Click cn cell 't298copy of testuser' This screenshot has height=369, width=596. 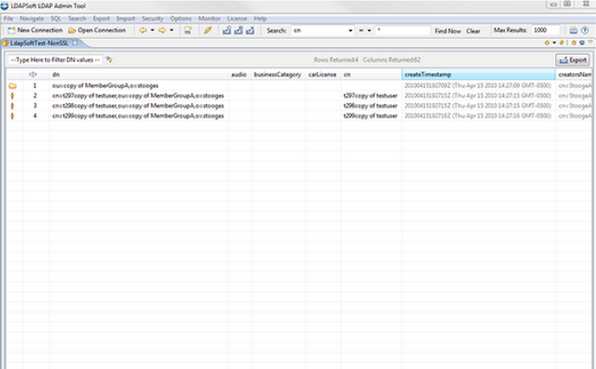[371, 106]
